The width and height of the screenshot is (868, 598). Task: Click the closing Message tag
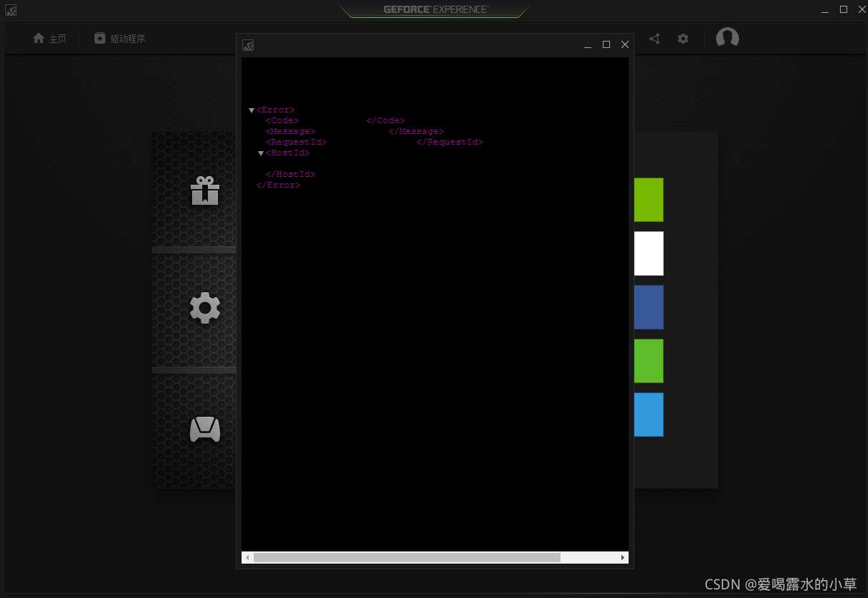click(416, 132)
